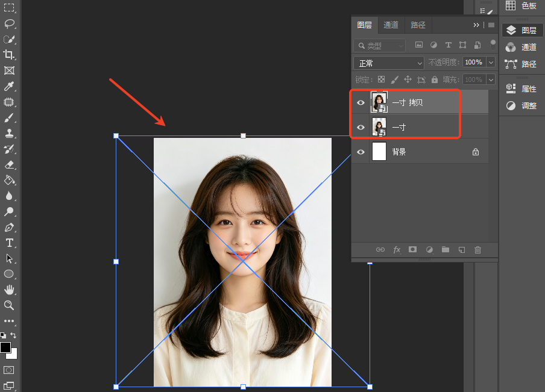Open the 类型 layer filter dropdown
This screenshot has width=545, height=392.
(x=380, y=46)
